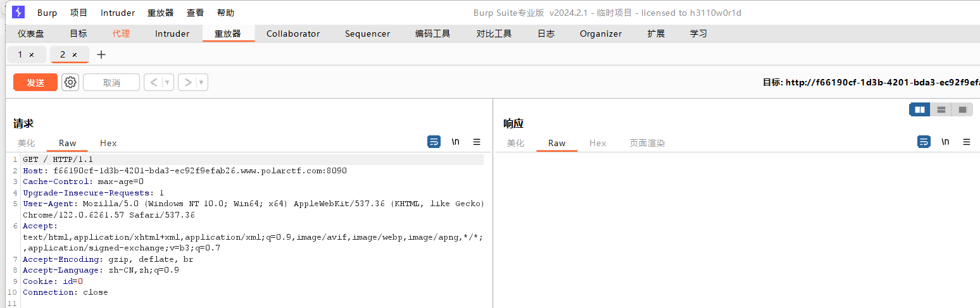Switch to 编码工具 decoder tab
This screenshot has height=308, width=980.
click(x=433, y=34)
